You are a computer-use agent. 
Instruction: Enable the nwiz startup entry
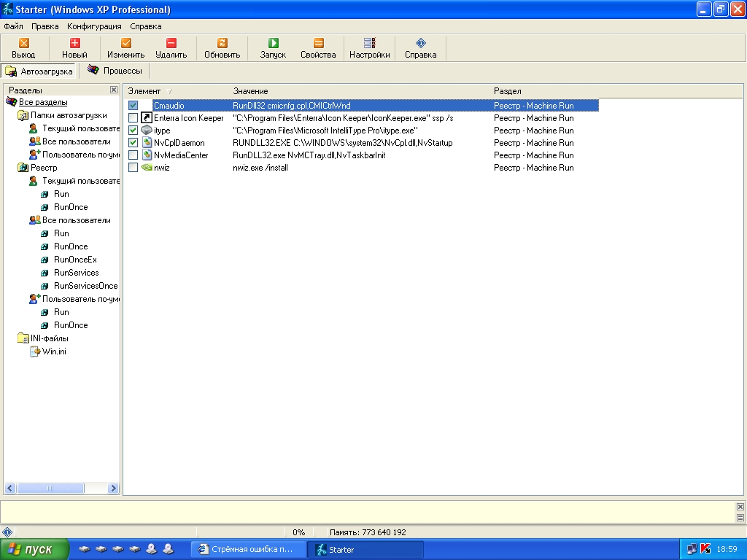coord(133,167)
